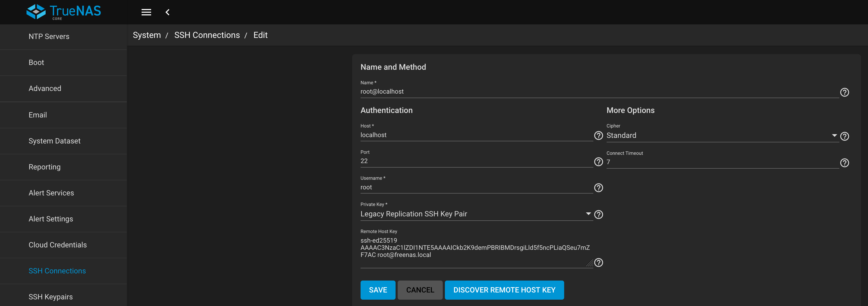Show help for the Host field
Screen dimensions: 868x306
coord(598,135)
